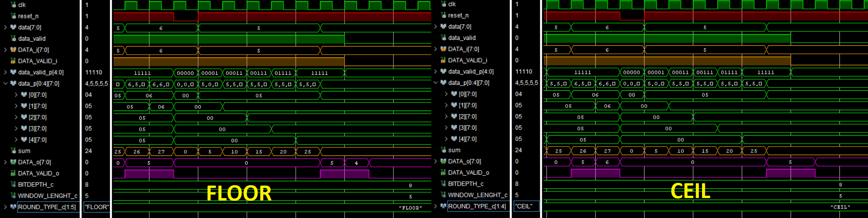
Task: Expand data[7:0] bus in the FLOOR panel
Action: [5, 27]
